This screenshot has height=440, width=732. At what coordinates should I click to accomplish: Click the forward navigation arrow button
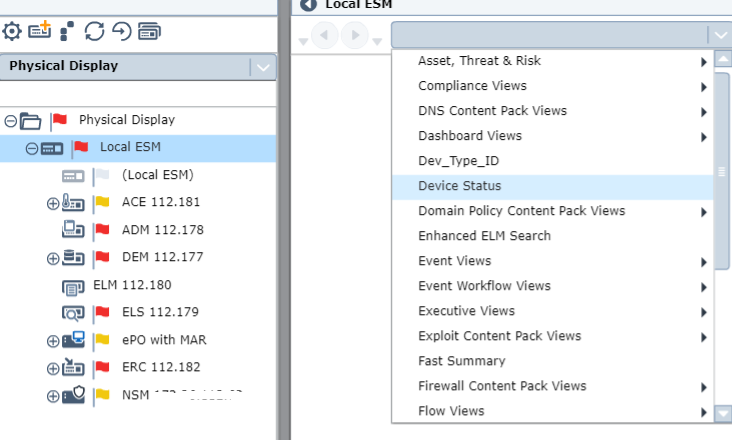pyautogui.click(x=355, y=35)
